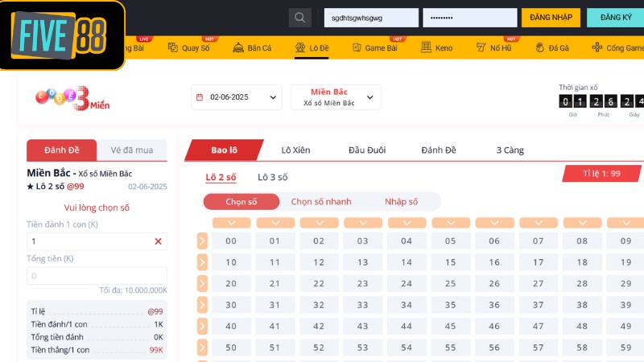This screenshot has width=644, height=362.
Task: Click the Lô Đề ball icon
Action: pyautogui.click(x=300, y=47)
